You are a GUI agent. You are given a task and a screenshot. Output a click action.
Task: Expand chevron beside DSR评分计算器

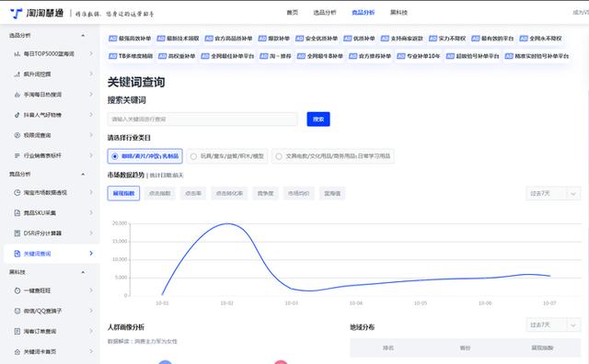tap(91, 233)
